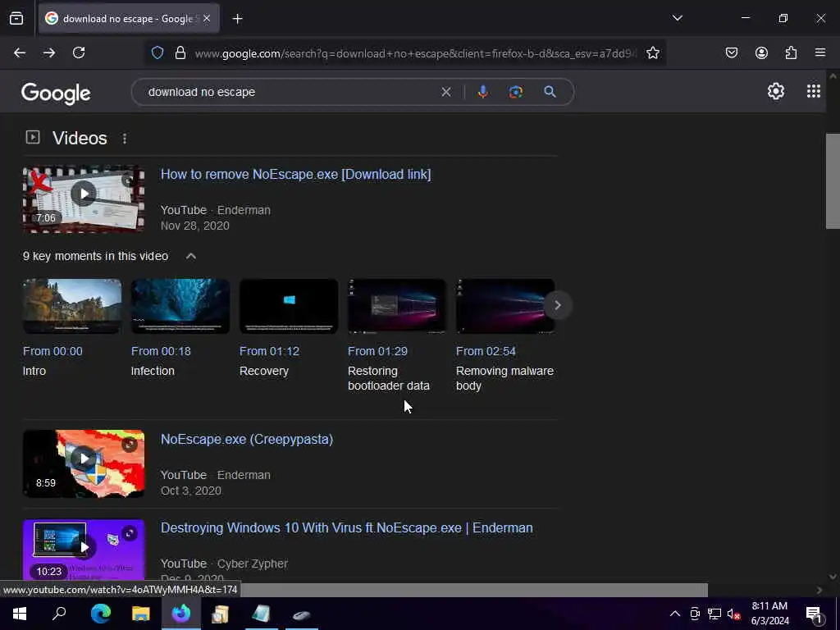
Task: Open the muted volume tray icon
Action: (x=734, y=614)
